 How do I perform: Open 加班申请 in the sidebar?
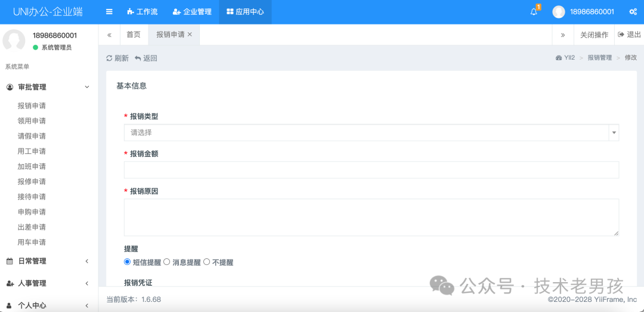tap(32, 166)
